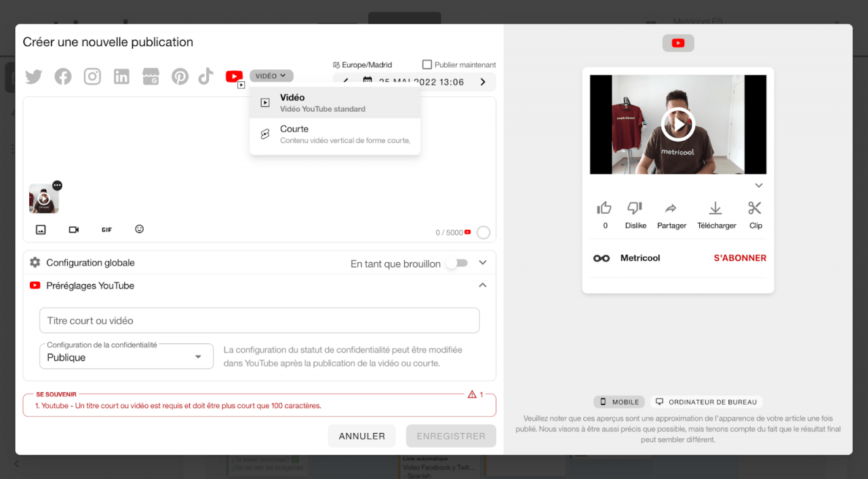Viewport: 868px width, 479px height.
Task: Check the Publier maintenant checkbox
Action: [x=426, y=64]
